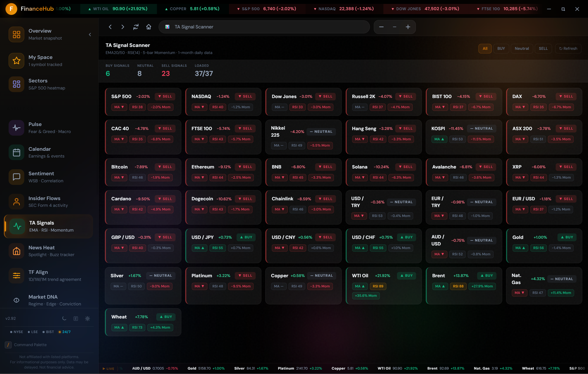The width and height of the screenshot is (588, 374).
Task: Click -11.5% Mom chip on KOSPI
Action: tap(481, 139)
